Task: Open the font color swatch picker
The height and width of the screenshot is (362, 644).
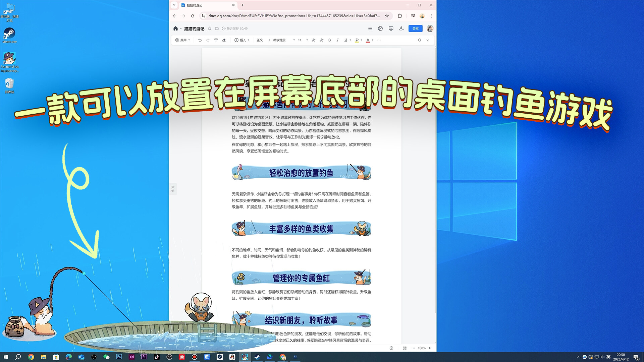Action: click(368, 40)
